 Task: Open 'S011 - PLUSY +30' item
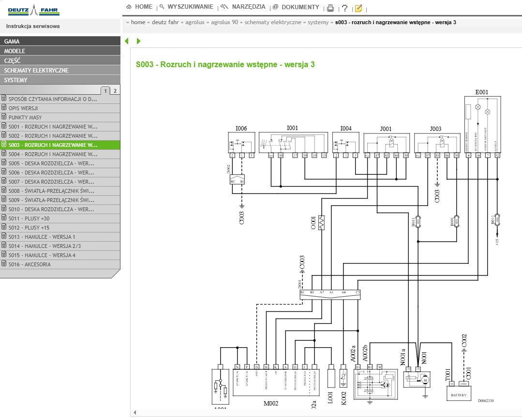60,218
